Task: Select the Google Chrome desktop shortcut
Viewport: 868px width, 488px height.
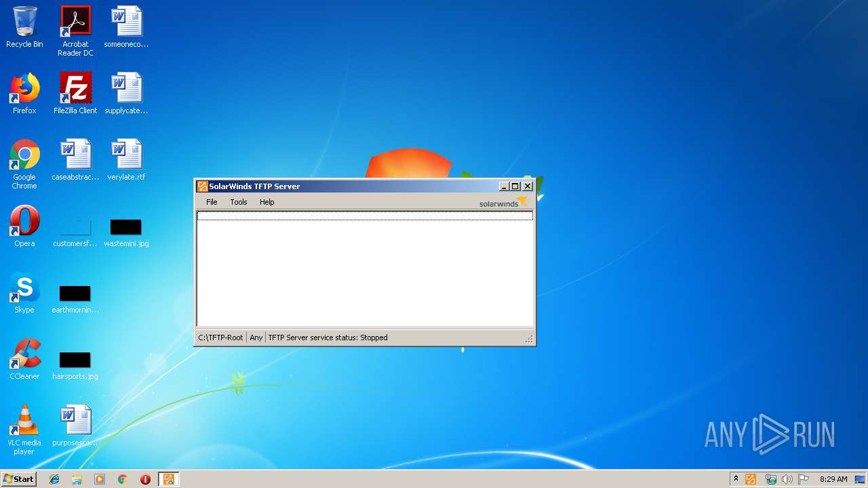Action: 24,164
